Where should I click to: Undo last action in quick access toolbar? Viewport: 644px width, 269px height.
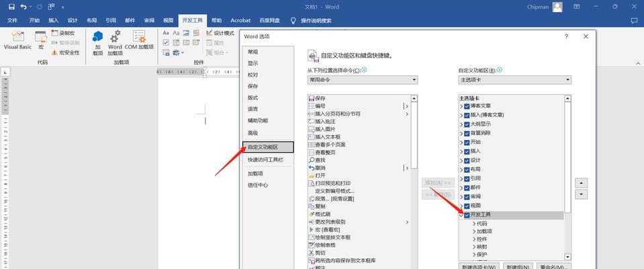(x=24, y=7)
